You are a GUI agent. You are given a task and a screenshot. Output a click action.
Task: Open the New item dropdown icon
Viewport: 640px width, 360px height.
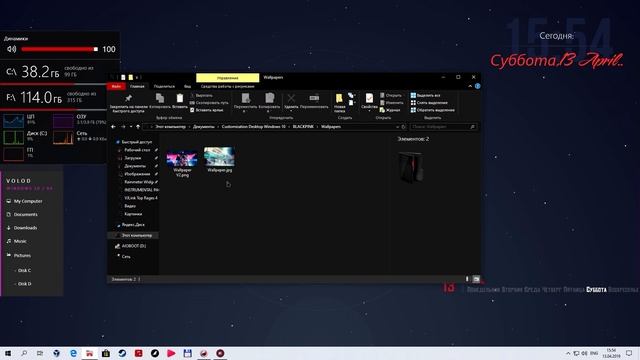(x=351, y=96)
